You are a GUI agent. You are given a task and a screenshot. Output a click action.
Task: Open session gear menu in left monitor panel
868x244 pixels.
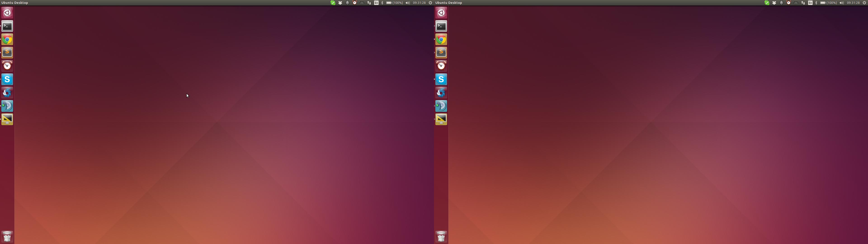(x=430, y=3)
